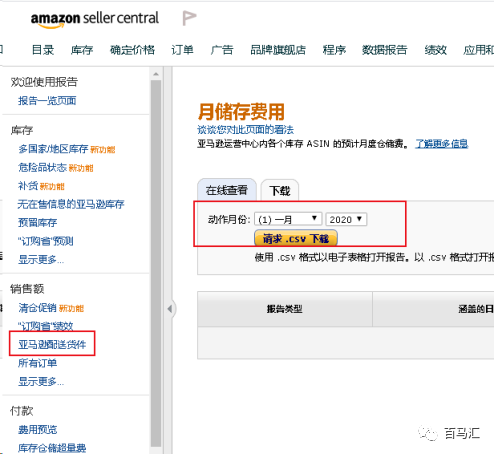Switch to the 下载 tab
495x455 pixels.
coord(280,190)
